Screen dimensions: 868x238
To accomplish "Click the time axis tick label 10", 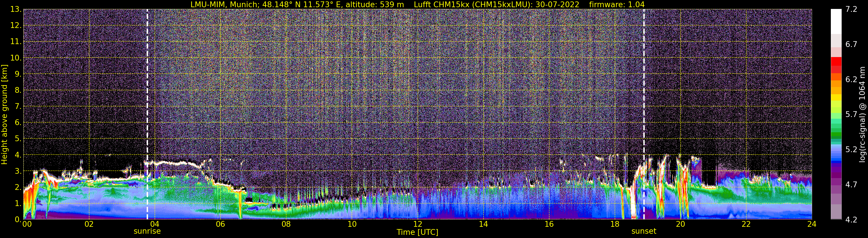I will click(x=352, y=224).
